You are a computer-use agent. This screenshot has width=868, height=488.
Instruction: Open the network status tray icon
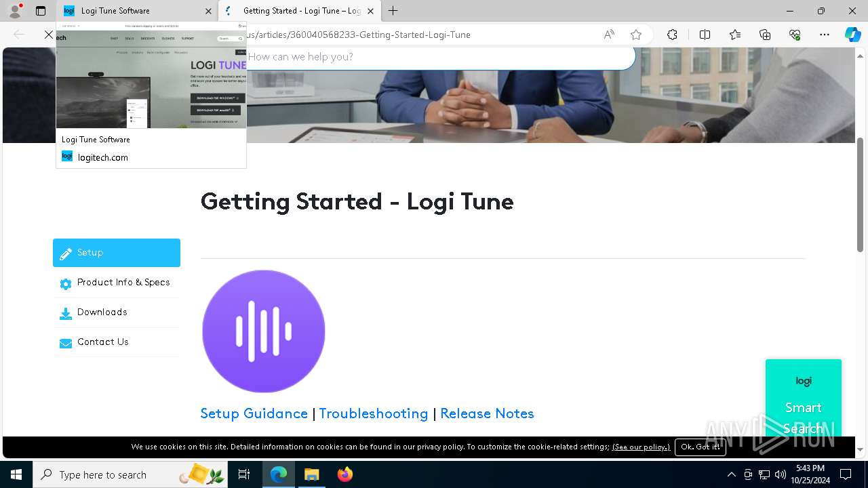(x=764, y=474)
